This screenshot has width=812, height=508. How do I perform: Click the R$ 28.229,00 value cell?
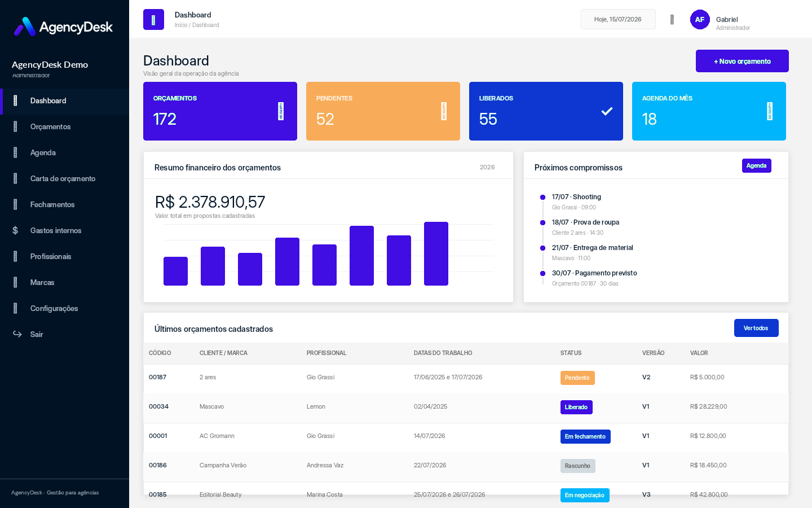click(709, 406)
